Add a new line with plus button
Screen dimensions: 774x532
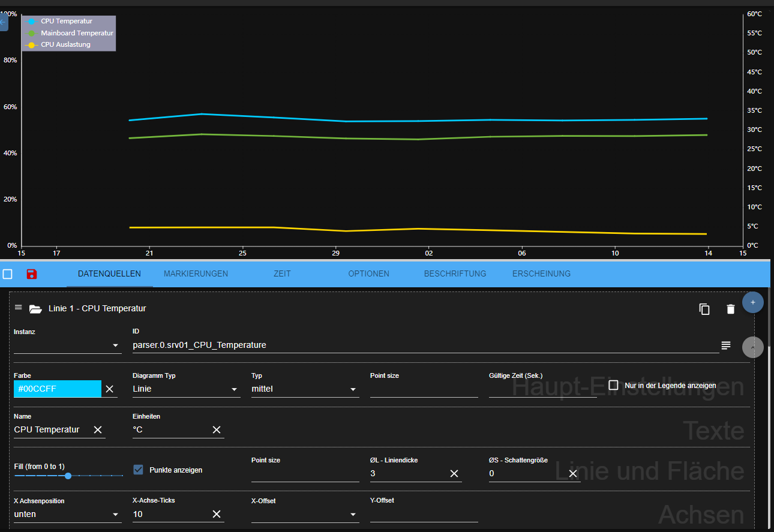(x=752, y=302)
